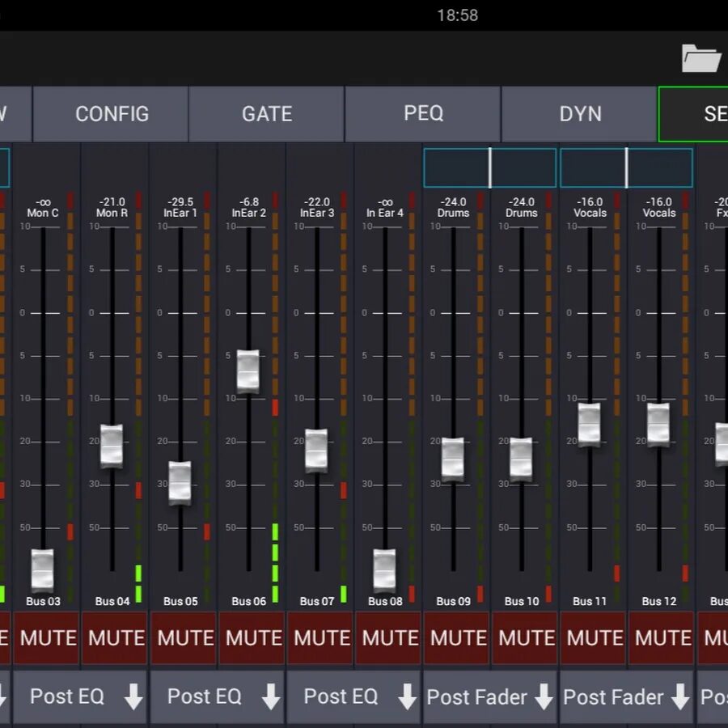Click the Bus 12 Vocals fader knob
This screenshot has width=728, height=728.
[x=658, y=425]
